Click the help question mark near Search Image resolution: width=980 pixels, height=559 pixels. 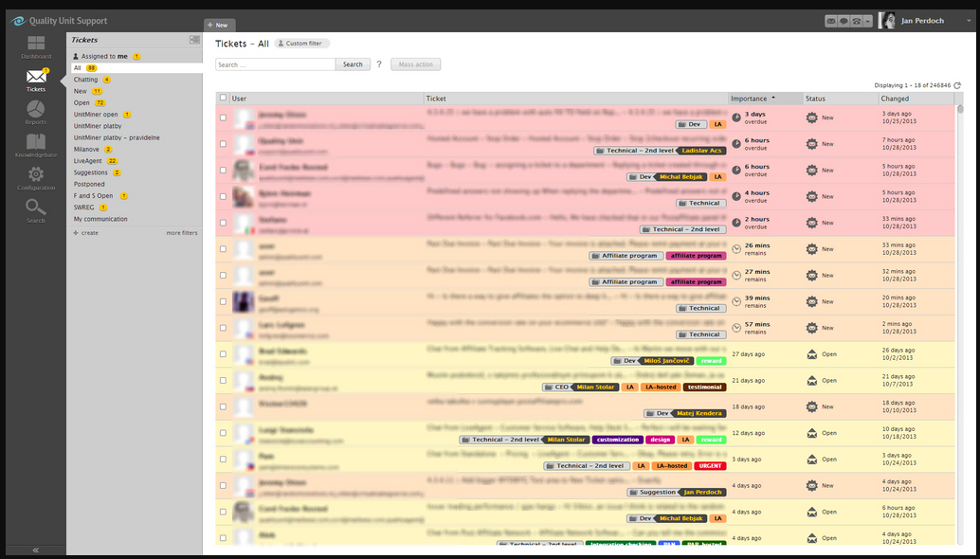(379, 64)
